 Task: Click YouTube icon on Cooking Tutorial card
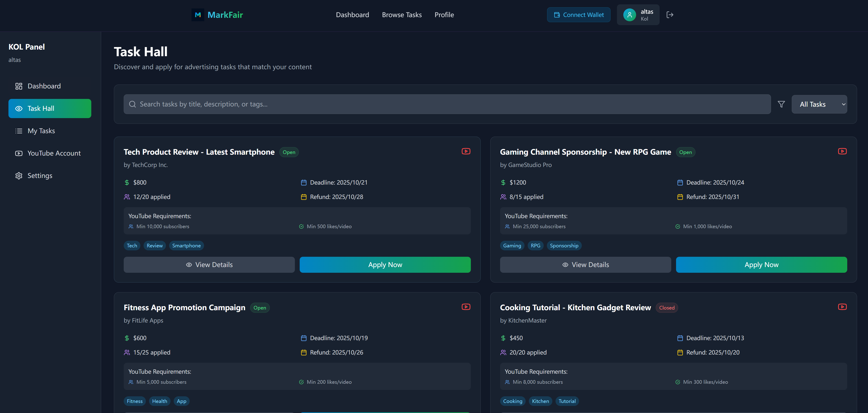[x=842, y=307]
